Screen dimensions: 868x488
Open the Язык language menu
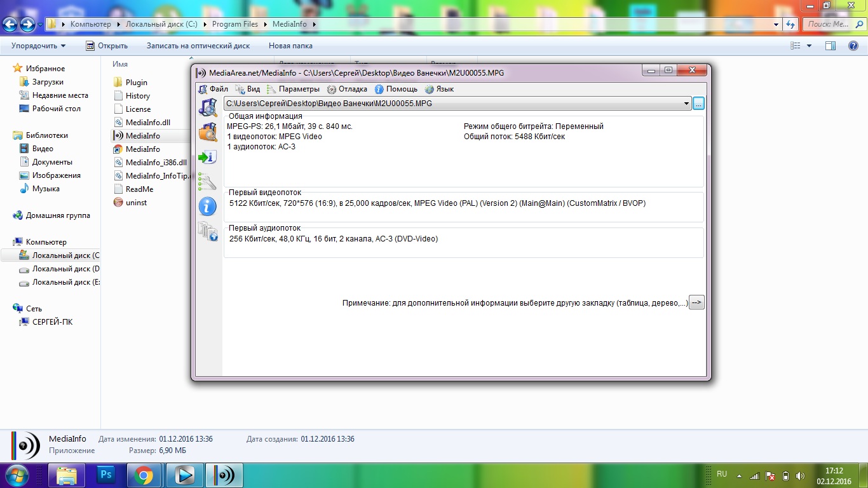[439, 89]
